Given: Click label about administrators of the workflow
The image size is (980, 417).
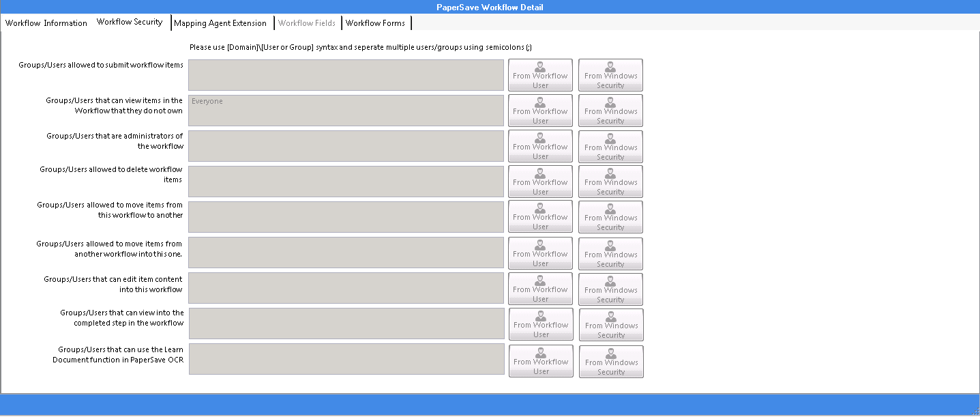Looking at the screenshot, I should tap(115, 141).
